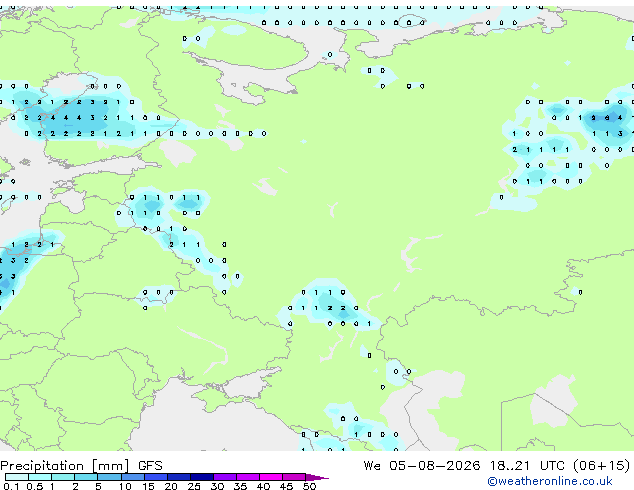
Task: Click the '50' legend scale label
Action: (309, 486)
